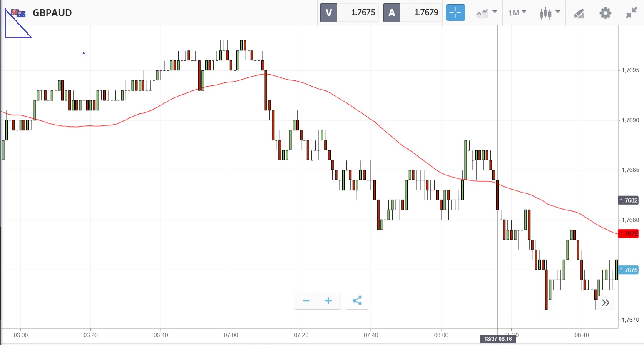Image resolution: width=644 pixels, height=345 pixels.
Task: Zoom out chart with minus button
Action: point(306,300)
